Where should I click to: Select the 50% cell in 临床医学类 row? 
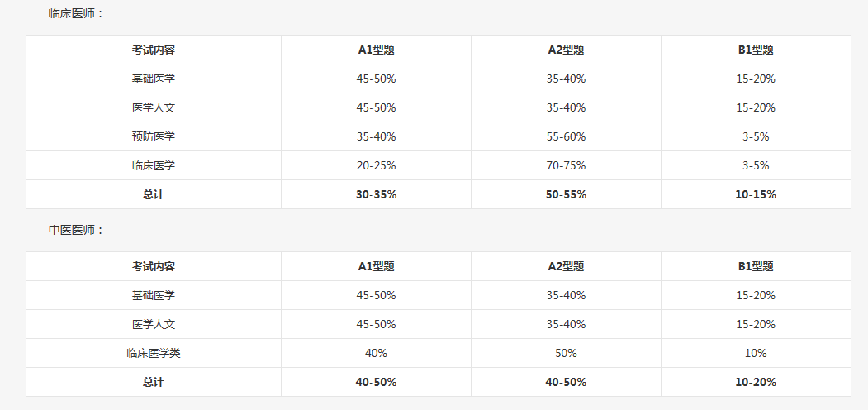(566, 353)
